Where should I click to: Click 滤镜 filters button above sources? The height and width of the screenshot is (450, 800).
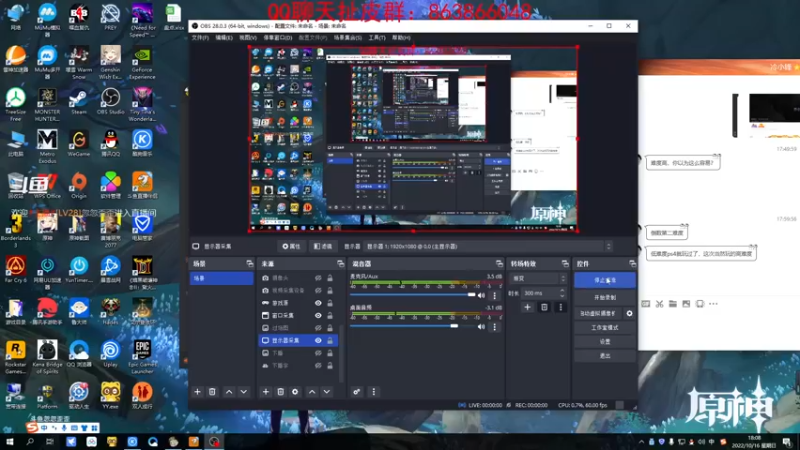coord(322,246)
